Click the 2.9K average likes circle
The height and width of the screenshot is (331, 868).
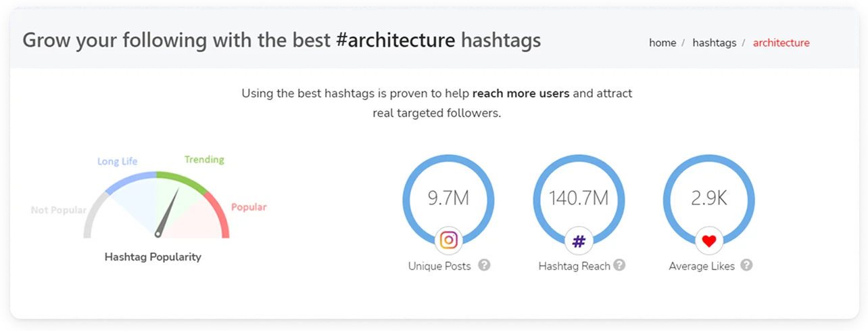point(708,198)
